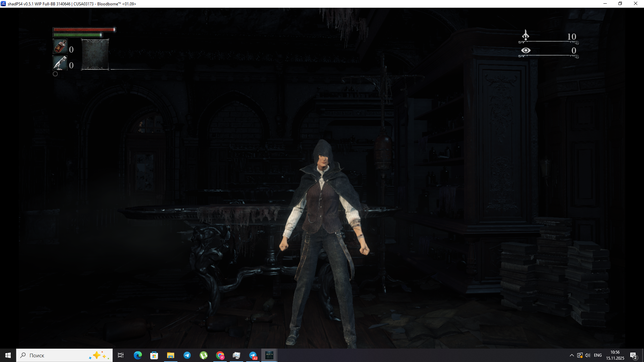Click the Blood Echoes icon in the HUD
The height and width of the screenshot is (362, 644).
(x=526, y=35)
